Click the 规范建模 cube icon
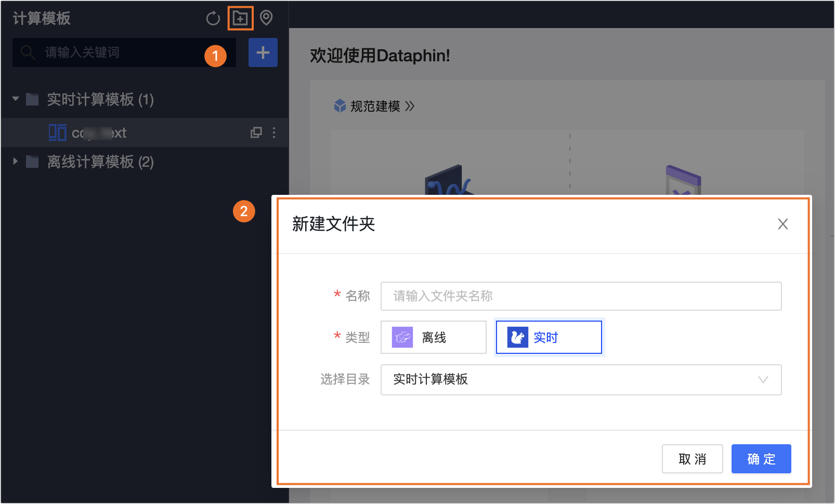835x504 pixels. point(340,106)
